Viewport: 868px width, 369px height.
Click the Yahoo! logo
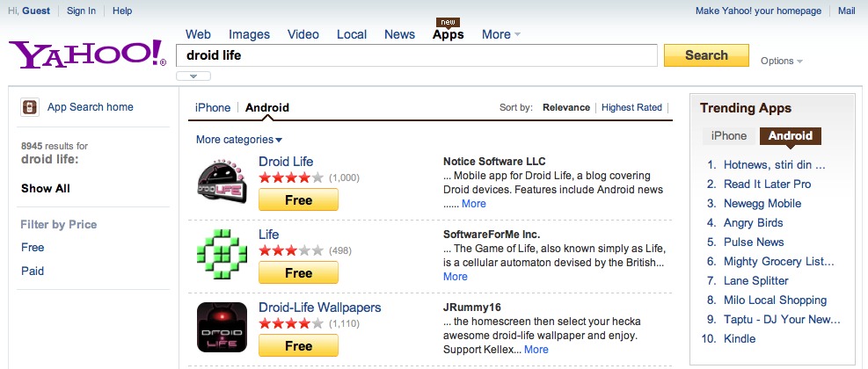[87, 54]
